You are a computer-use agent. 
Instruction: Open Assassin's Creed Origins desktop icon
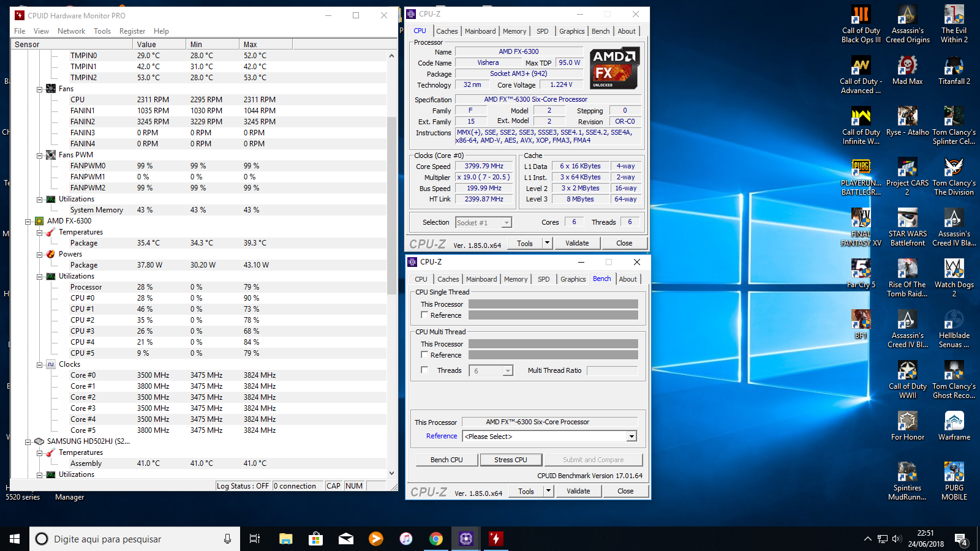pos(907,24)
